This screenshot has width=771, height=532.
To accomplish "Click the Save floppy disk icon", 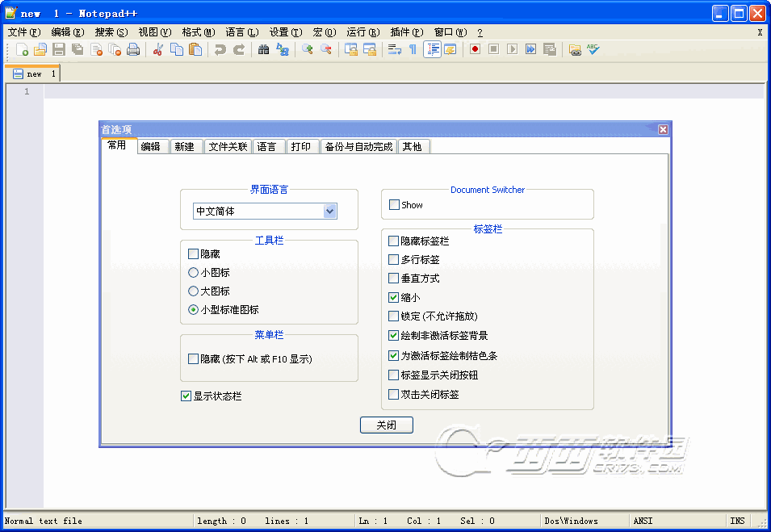I will (x=59, y=49).
